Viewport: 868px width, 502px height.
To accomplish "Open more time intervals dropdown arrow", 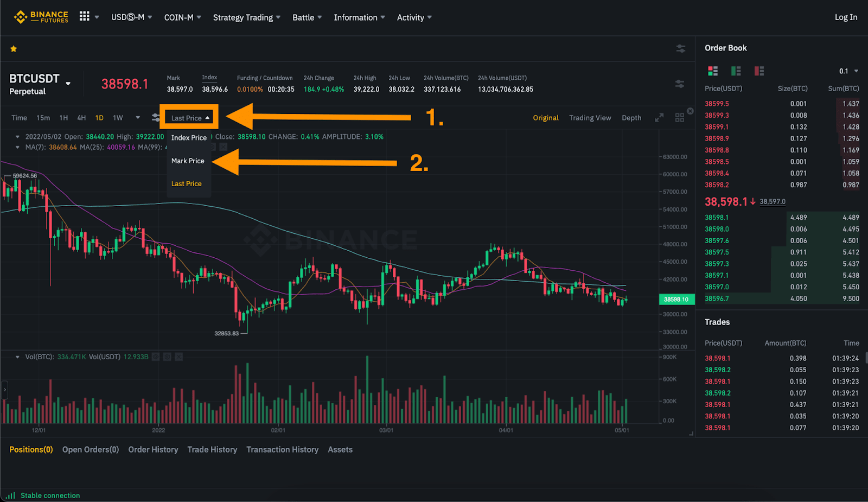I will [138, 117].
